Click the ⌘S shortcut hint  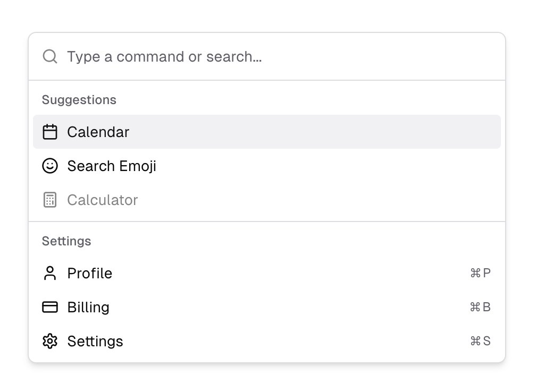tap(481, 341)
